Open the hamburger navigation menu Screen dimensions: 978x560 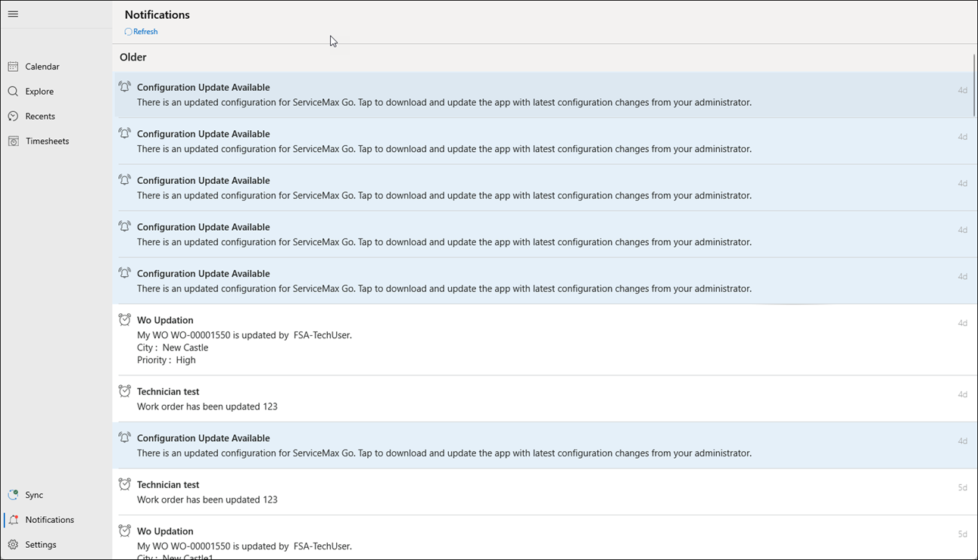point(13,14)
